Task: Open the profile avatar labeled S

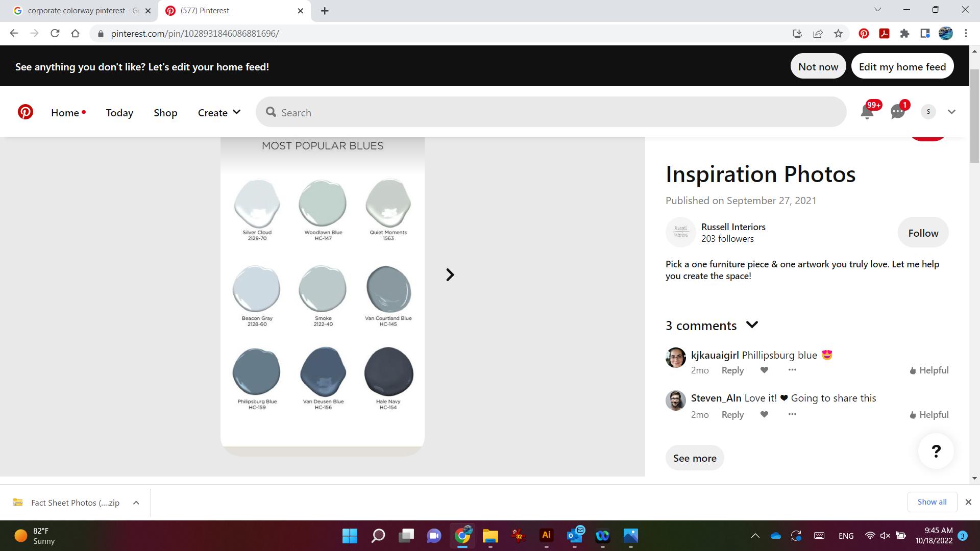Action: tap(928, 112)
